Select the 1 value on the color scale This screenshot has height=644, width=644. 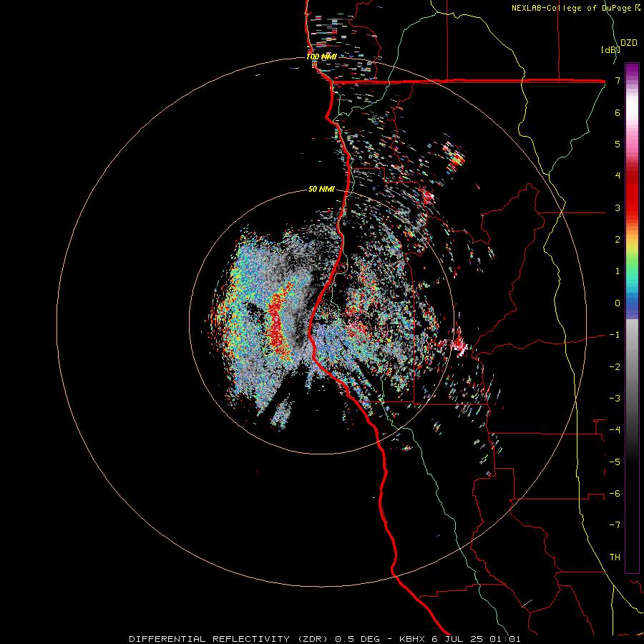tap(618, 271)
